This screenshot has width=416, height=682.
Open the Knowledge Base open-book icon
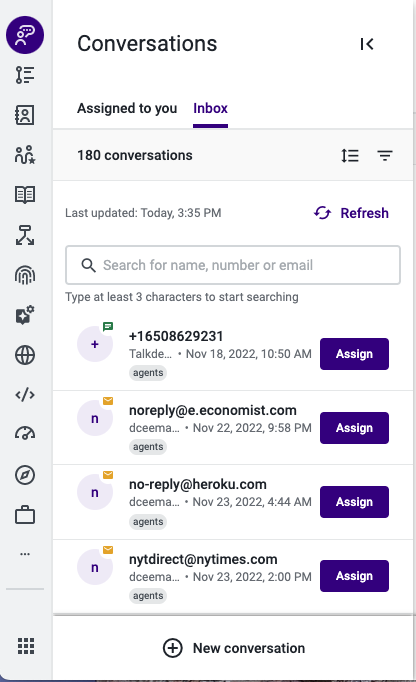[x=25, y=194]
